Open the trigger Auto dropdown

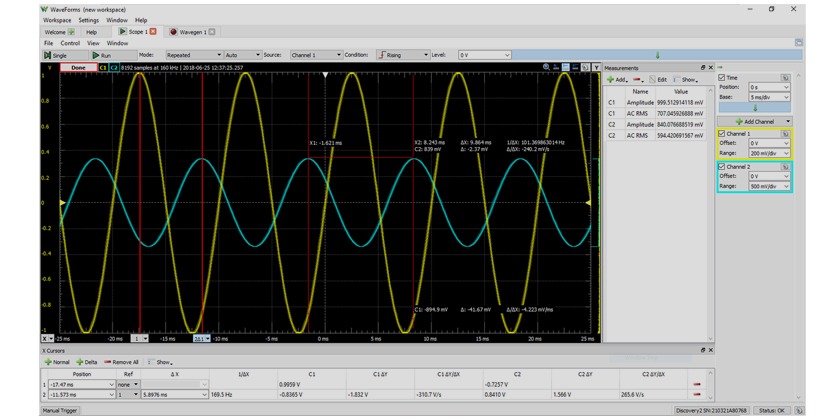click(243, 55)
